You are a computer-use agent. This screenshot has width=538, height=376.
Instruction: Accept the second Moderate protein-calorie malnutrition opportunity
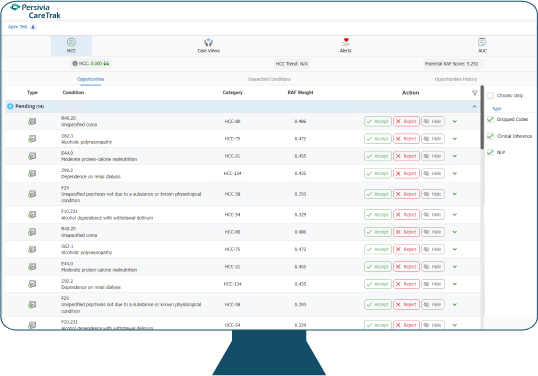coord(378,267)
